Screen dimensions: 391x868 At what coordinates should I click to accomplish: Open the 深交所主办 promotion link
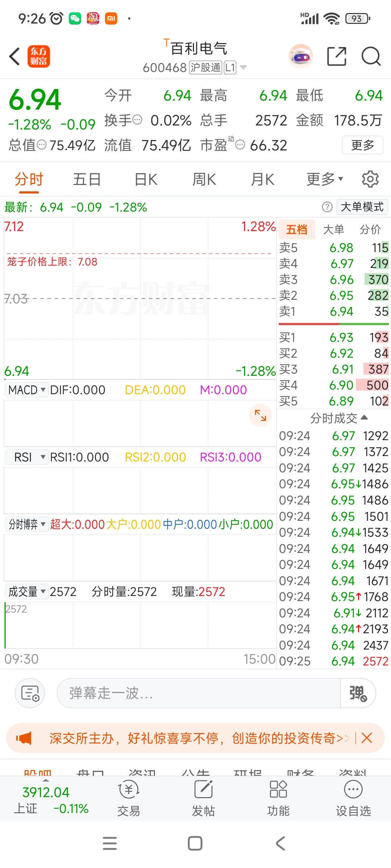pyautogui.click(x=200, y=738)
